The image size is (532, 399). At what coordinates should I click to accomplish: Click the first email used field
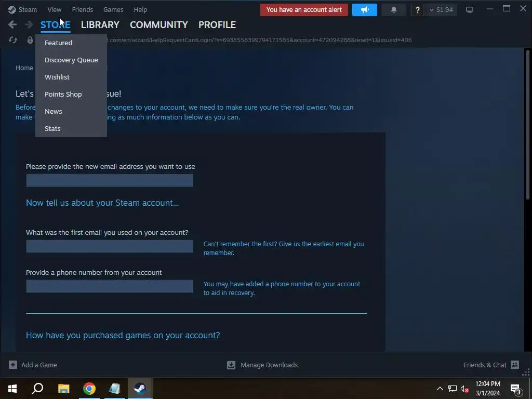coord(110,246)
